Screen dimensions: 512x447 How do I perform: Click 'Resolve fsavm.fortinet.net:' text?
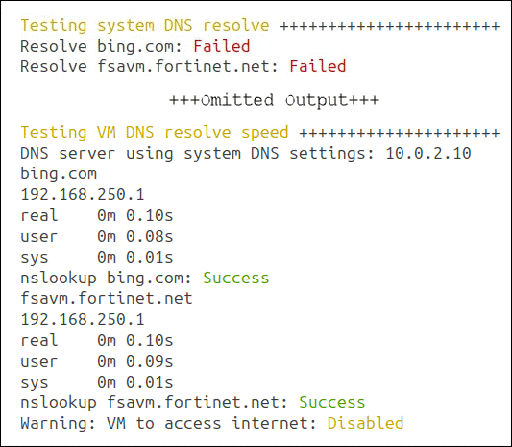pos(149,66)
